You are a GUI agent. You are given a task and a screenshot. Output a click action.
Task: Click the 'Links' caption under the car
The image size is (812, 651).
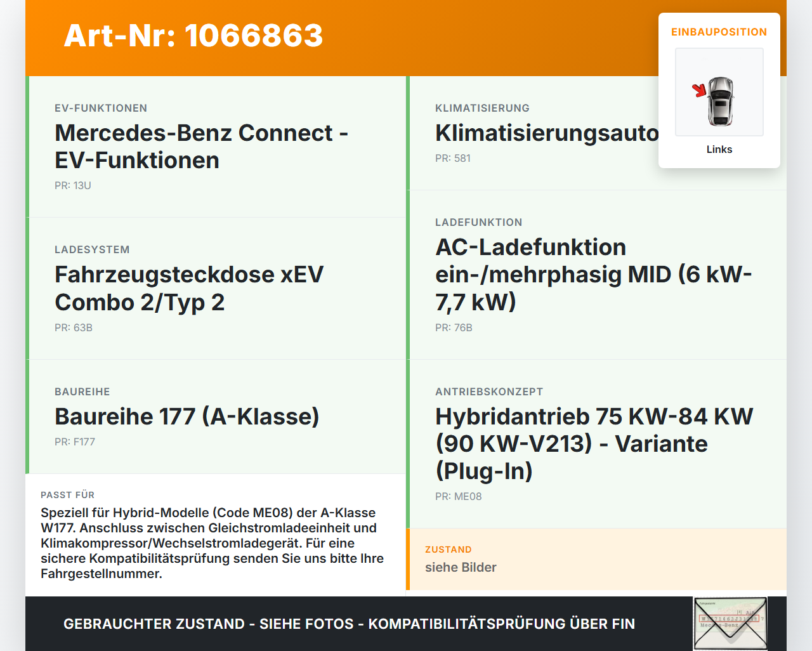[719, 149]
